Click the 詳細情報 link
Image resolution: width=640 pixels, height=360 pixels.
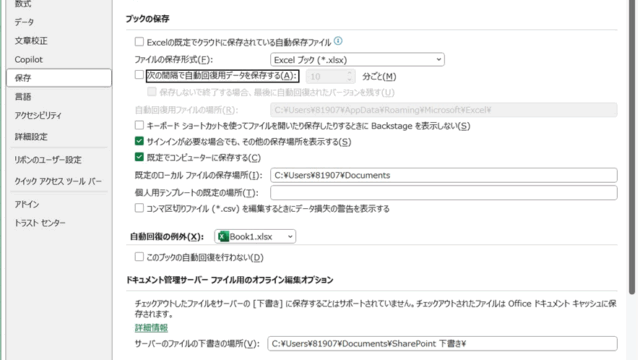point(151,328)
